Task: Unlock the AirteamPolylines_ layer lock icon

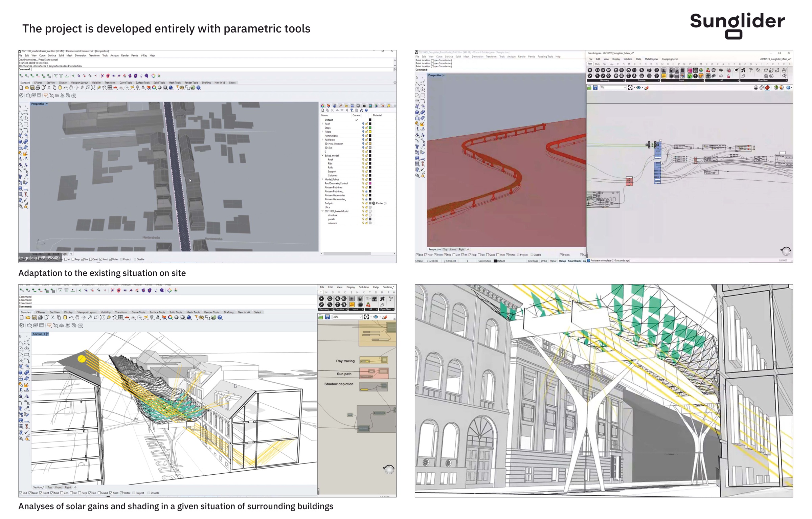Action: tap(366, 191)
